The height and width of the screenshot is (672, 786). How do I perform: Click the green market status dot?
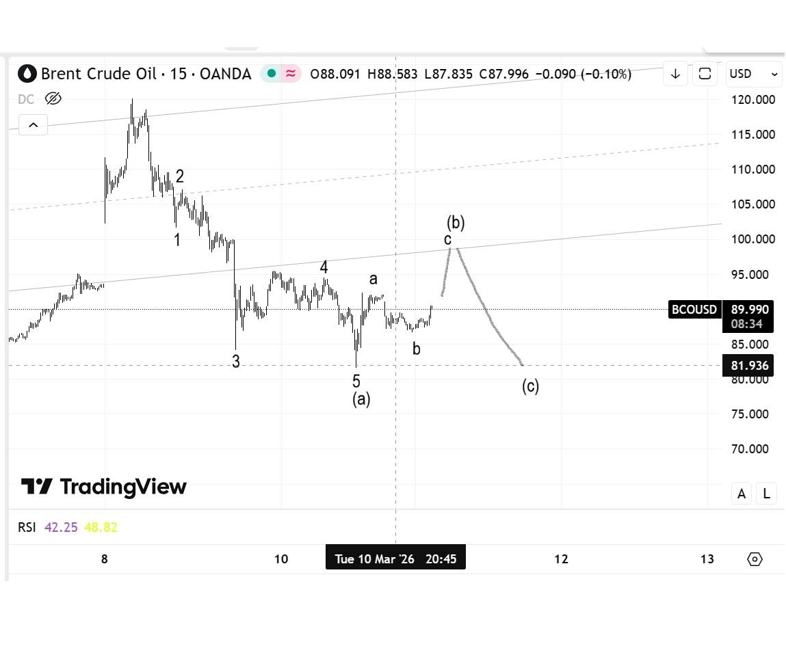tap(272, 74)
